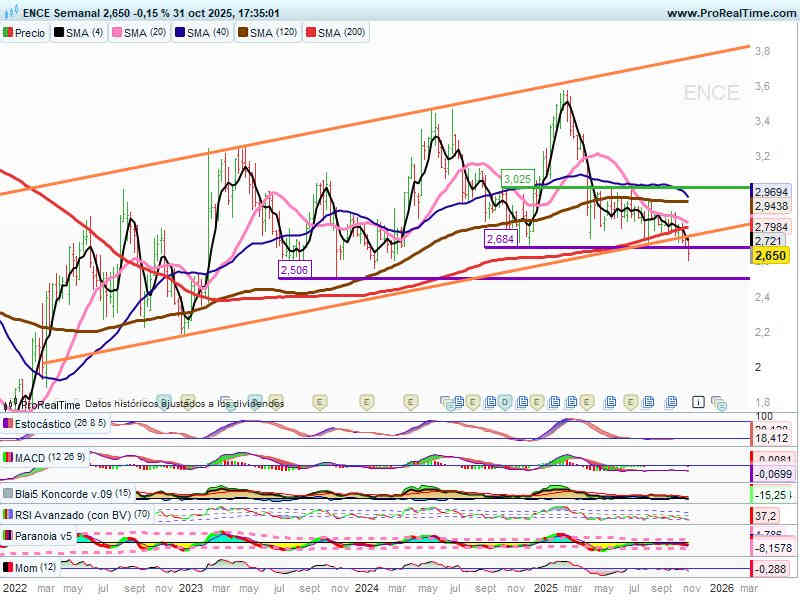Click the speech bubble icon right of info icon
This screenshot has width=800, height=600.
click(x=719, y=403)
